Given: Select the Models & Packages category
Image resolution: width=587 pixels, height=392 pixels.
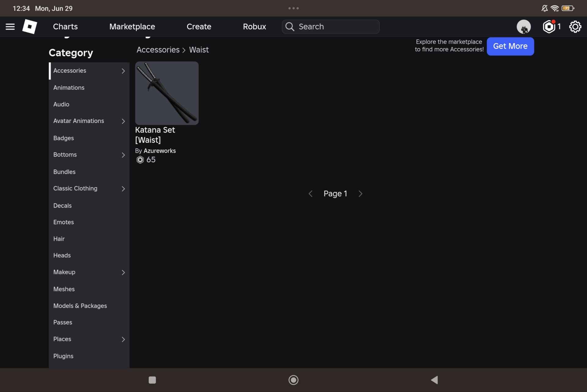Looking at the screenshot, I should tap(89, 306).
